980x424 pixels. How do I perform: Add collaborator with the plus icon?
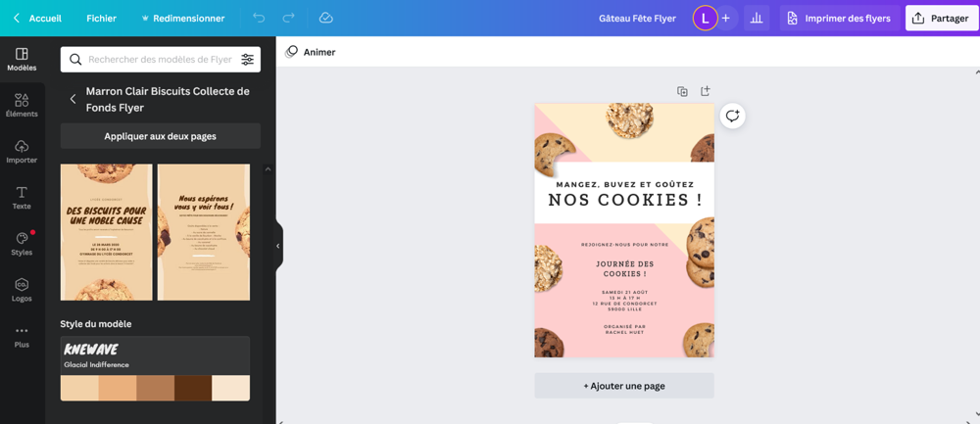[x=725, y=18]
